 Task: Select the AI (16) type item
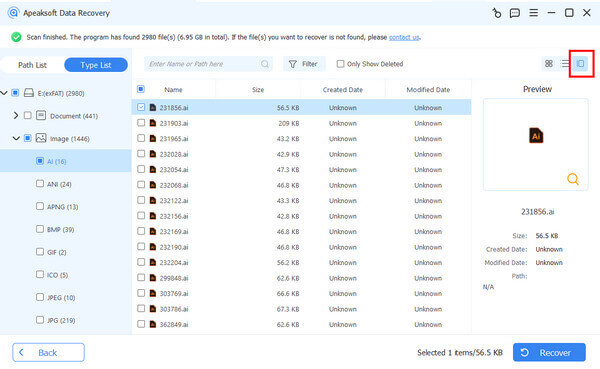coord(65,161)
